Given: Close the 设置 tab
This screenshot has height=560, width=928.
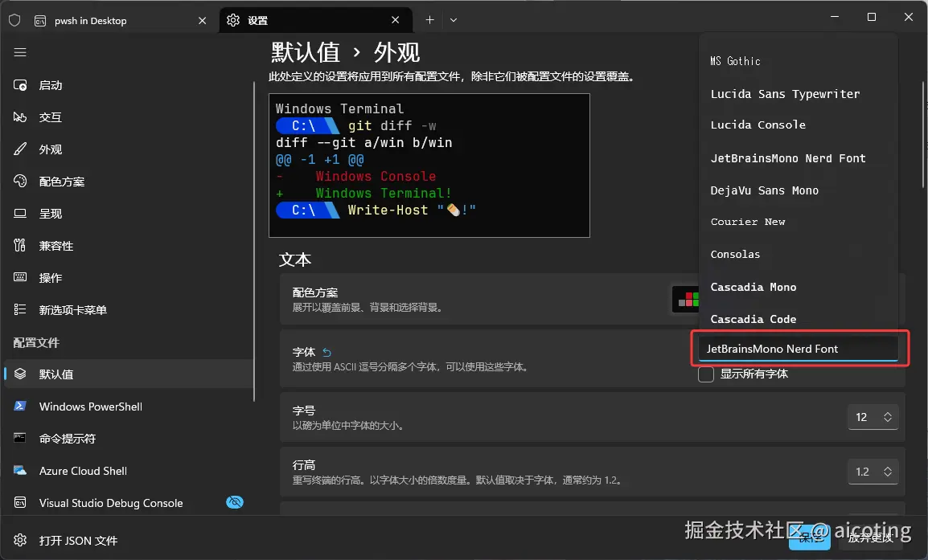Looking at the screenshot, I should coord(396,20).
